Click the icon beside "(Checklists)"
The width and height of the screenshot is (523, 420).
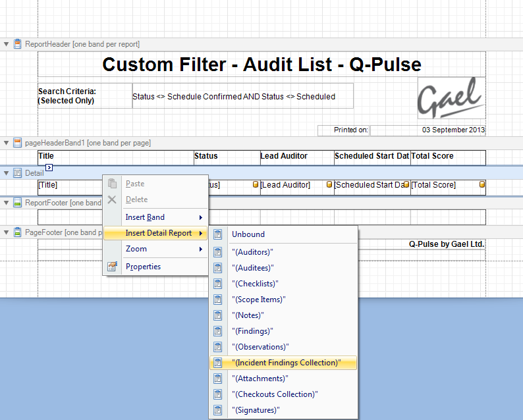coord(218,284)
